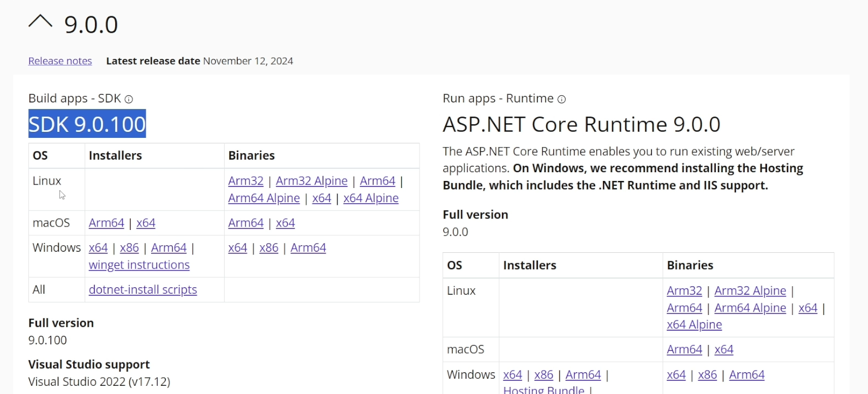Download SDK Linux x64 Alpine binary

click(x=371, y=198)
